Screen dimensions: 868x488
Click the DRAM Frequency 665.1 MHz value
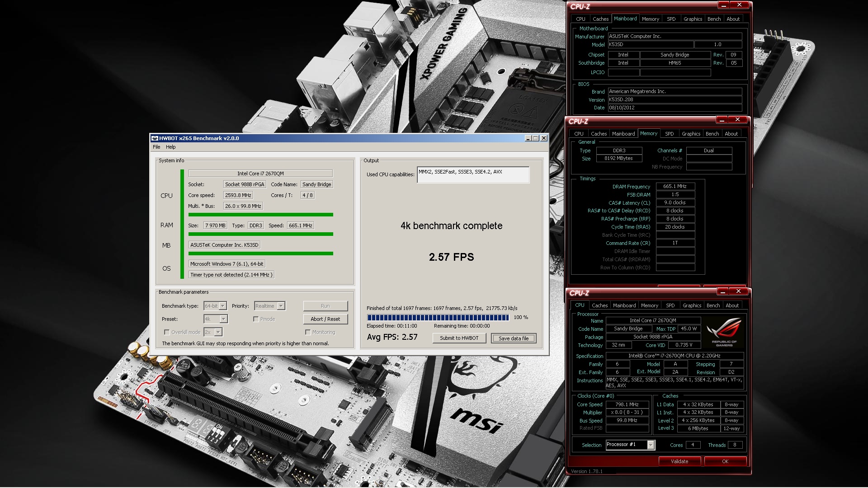pos(675,186)
